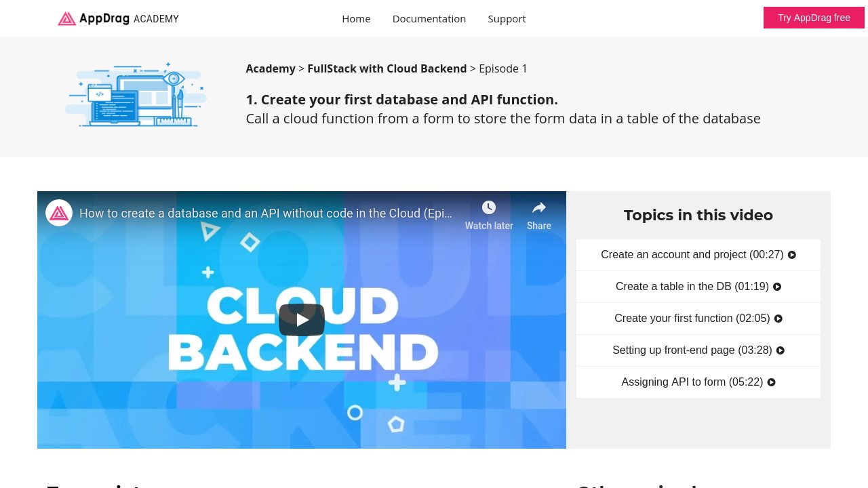Click the workstation illustration image
868x488 pixels.
(136, 95)
